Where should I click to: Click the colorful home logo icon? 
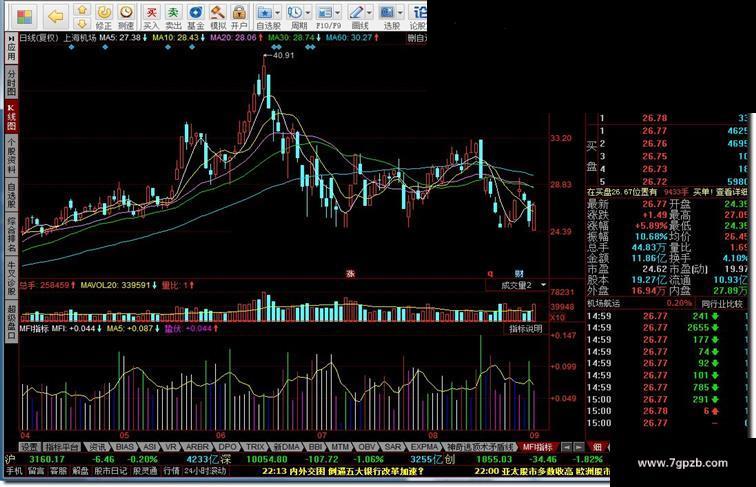click(x=24, y=17)
